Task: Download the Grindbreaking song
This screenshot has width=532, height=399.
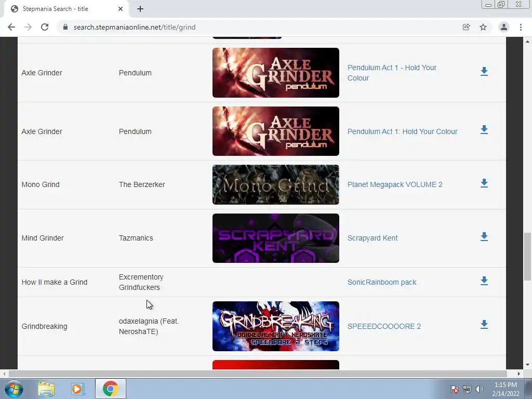Action: [484, 325]
